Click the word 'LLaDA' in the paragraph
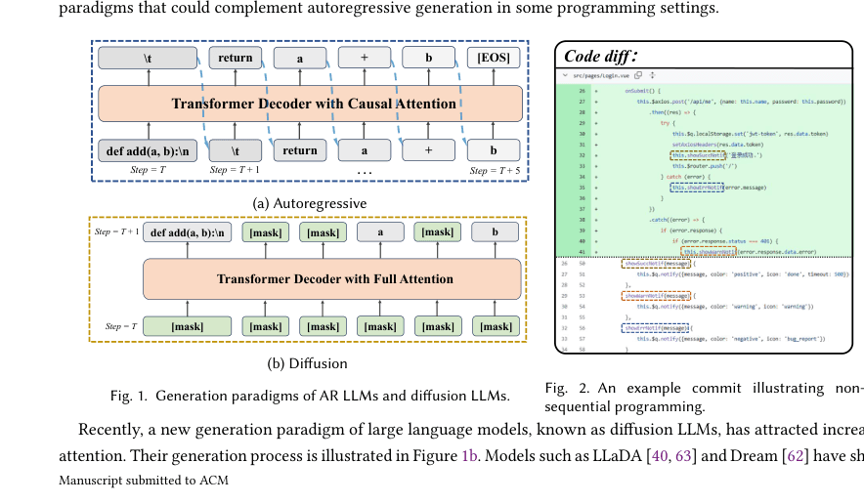Screen dimensions: 864x504 pos(617,456)
